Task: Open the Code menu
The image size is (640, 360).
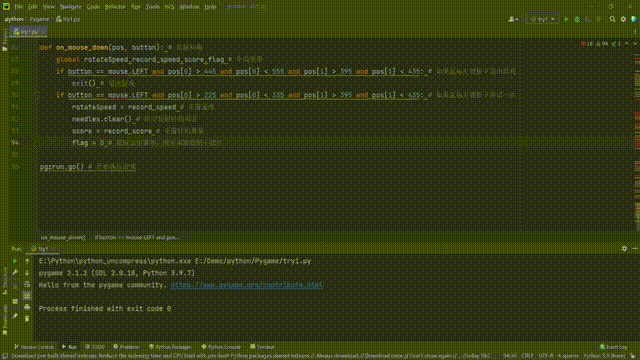Action: tap(93, 7)
